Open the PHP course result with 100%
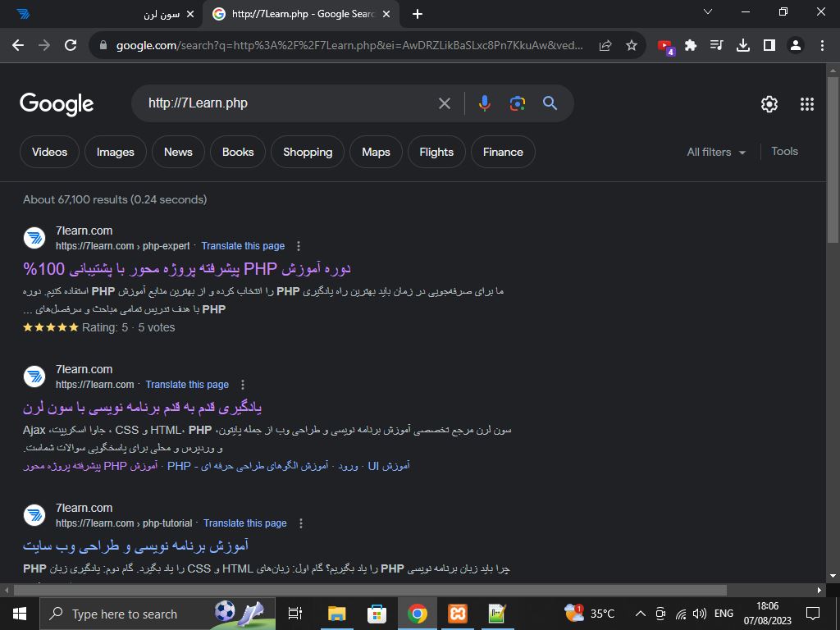This screenshot has width=840, height=630. tap(187, 269)
